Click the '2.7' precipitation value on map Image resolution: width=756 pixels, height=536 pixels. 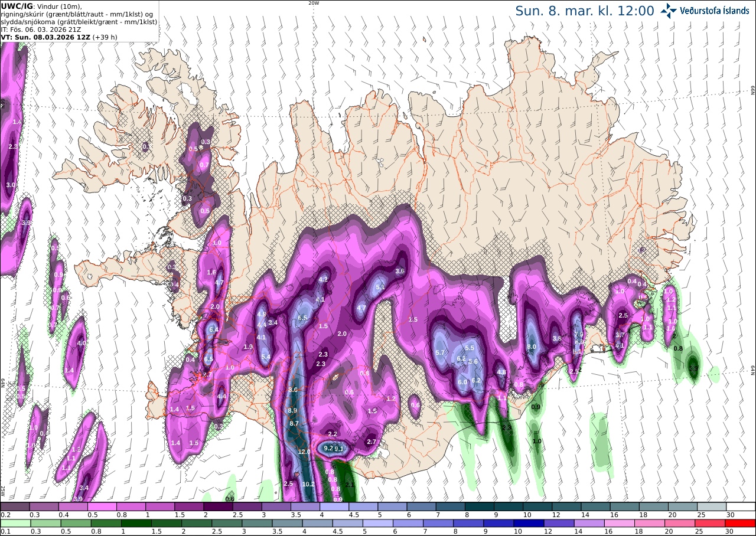372,442
